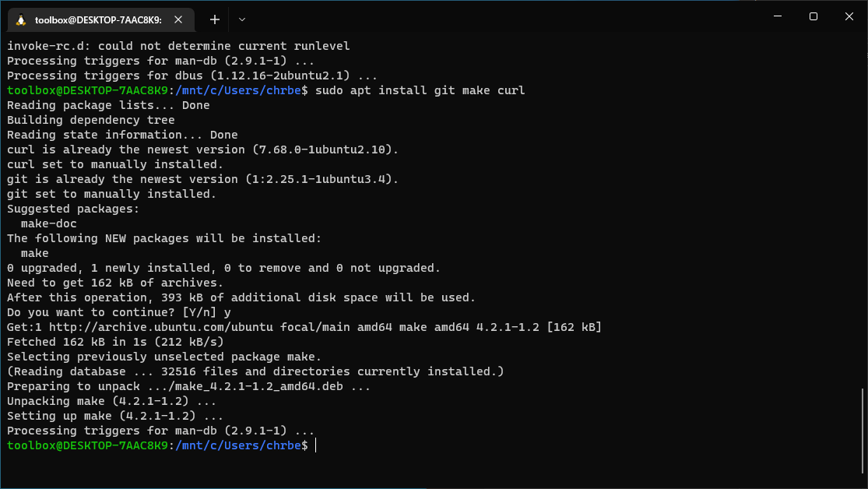Click the /mnt/c/Users/chrbe path in the last prompt
This screenshot has height=489, width=868.
(x=238, y=445)
